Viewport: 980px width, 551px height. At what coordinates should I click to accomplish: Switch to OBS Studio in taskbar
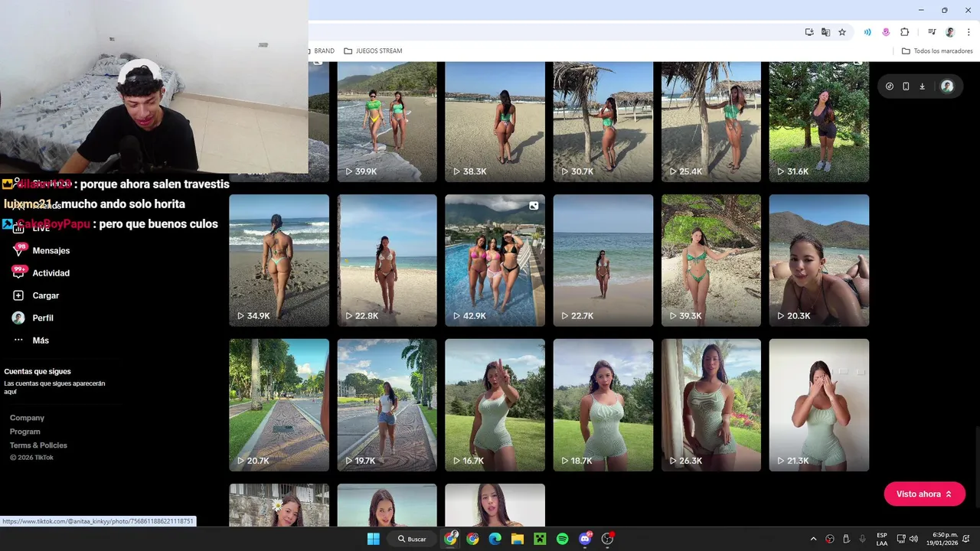tap(607, 539)
